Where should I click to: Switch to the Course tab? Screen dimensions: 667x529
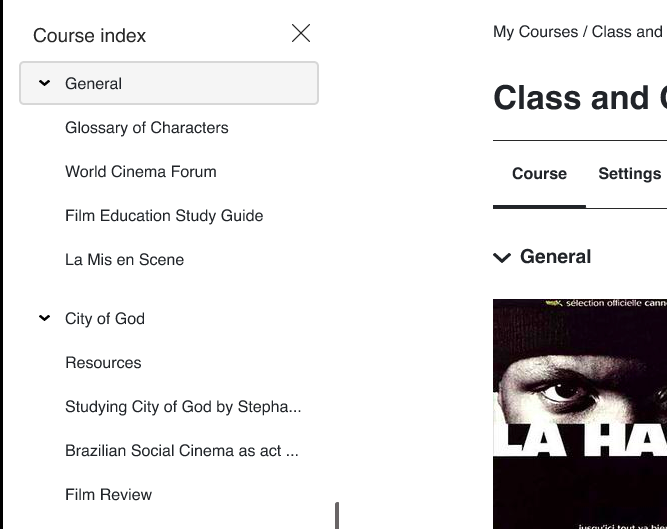(x=539, y=173)
